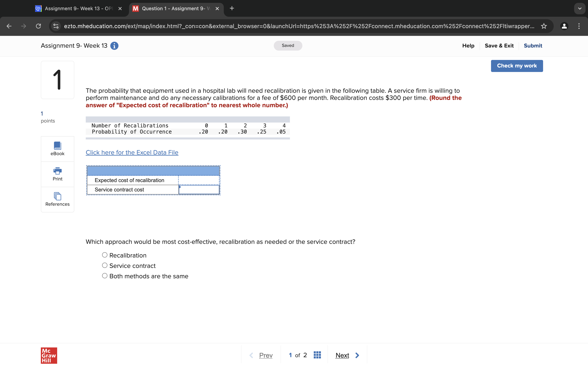The width and height of the screenshot is (588, 367).
Task: Click the Saved status pill
Action: [x=288, y=45]
